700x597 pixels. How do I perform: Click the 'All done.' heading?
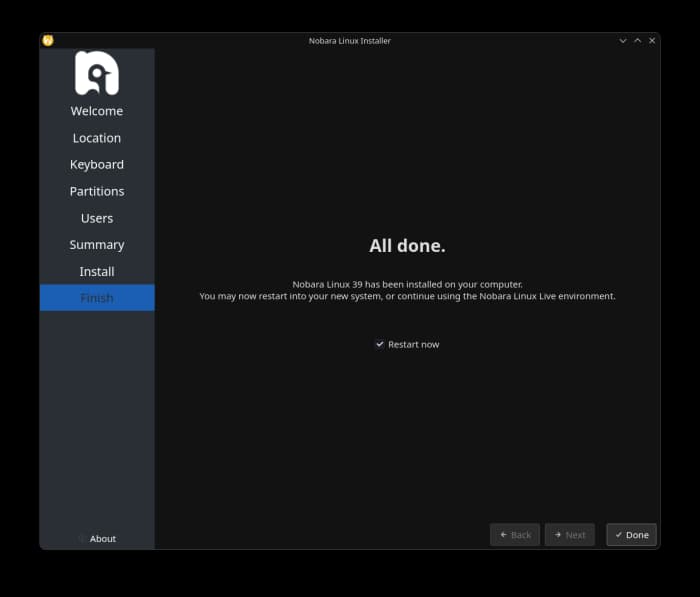point(407,246)
